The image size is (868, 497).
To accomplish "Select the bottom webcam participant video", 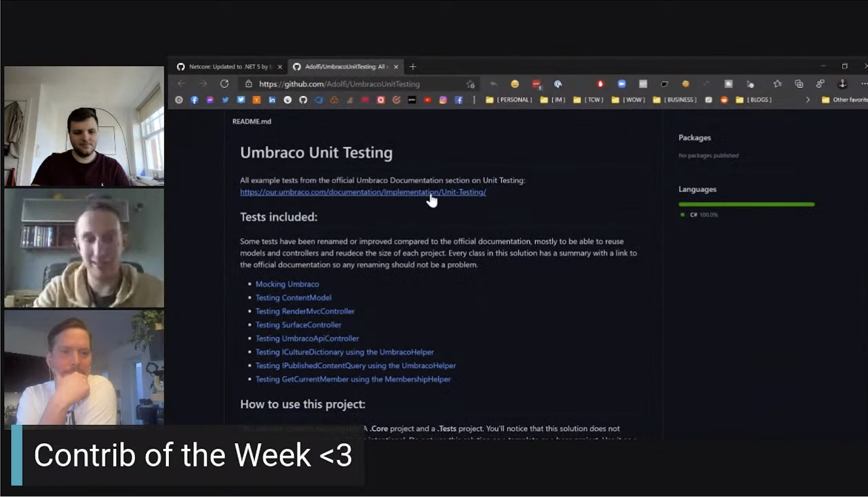I will [x=84, y=367].
